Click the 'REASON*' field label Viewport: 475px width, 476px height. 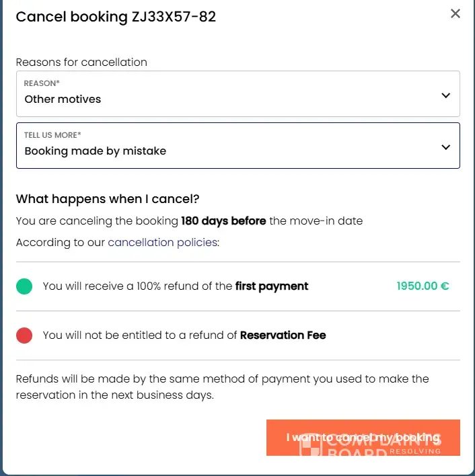tap(42, 83)
